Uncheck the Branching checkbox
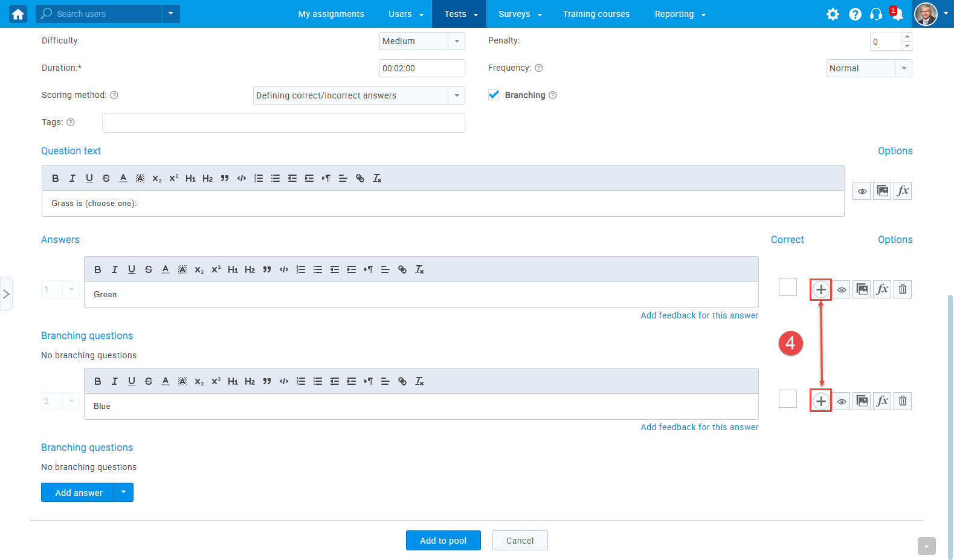This screenshot has height=560, width=954. (494, 95)
